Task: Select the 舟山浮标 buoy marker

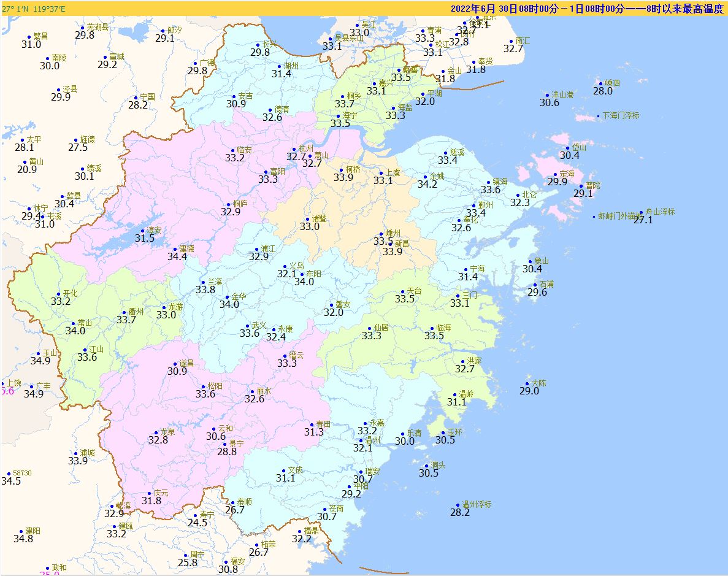Action: coord(642,213)
